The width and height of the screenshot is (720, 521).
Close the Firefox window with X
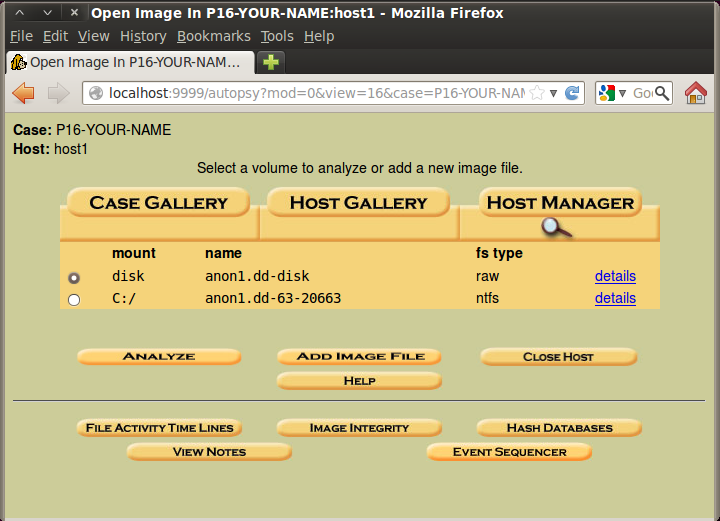74,12
